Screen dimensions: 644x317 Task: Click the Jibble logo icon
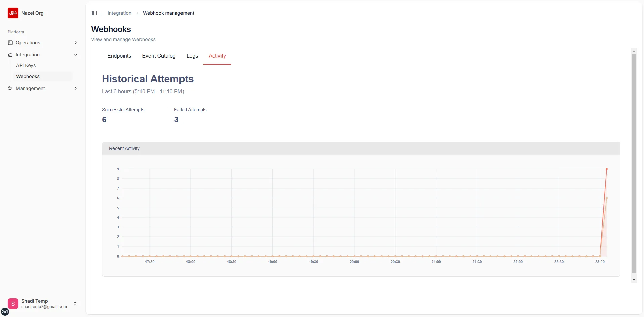13,13
